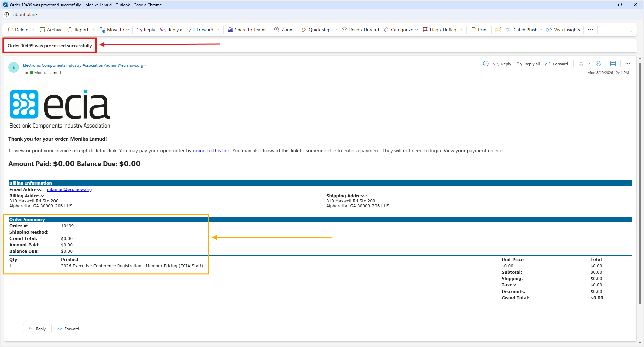Archive the message
The image size is (644, 347).
51,30
